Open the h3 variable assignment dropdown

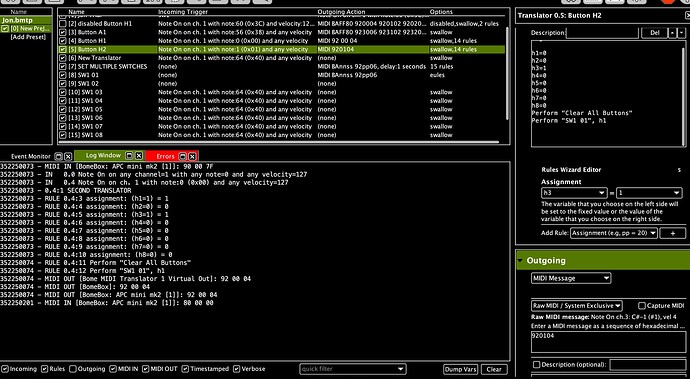click(x=574, y=193)
